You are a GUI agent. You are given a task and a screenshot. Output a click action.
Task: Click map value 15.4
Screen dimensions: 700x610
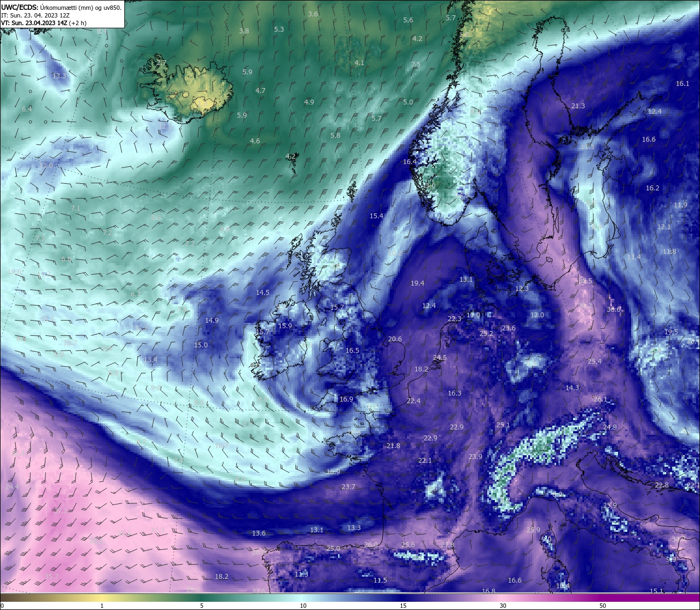376,216
